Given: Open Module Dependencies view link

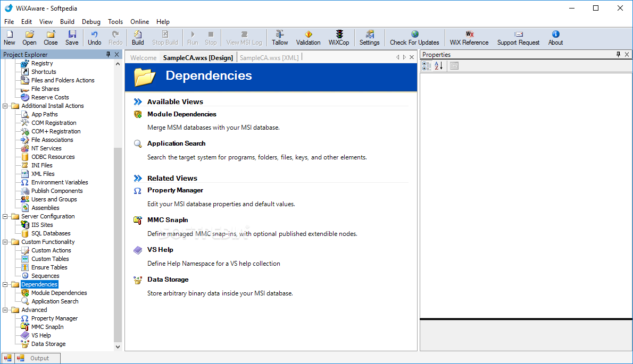Looking at the screenshot, I should point(182,114).
